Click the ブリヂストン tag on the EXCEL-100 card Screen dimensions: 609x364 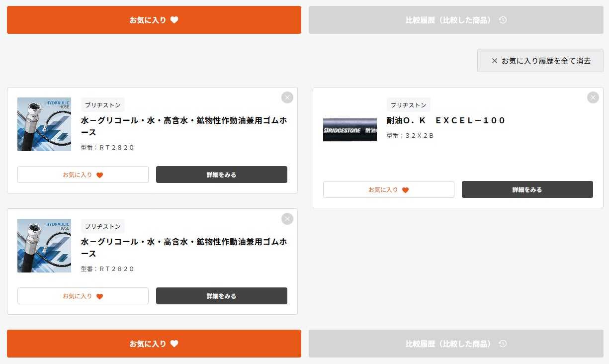tap(409, 105)
